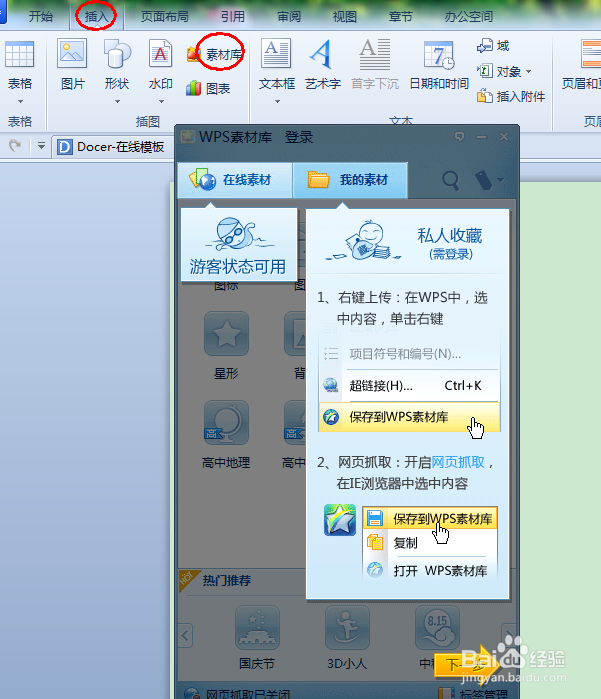Screen dimensions: 601x699
Task: Insert a chart via 图表
Action: pos(208,88)
